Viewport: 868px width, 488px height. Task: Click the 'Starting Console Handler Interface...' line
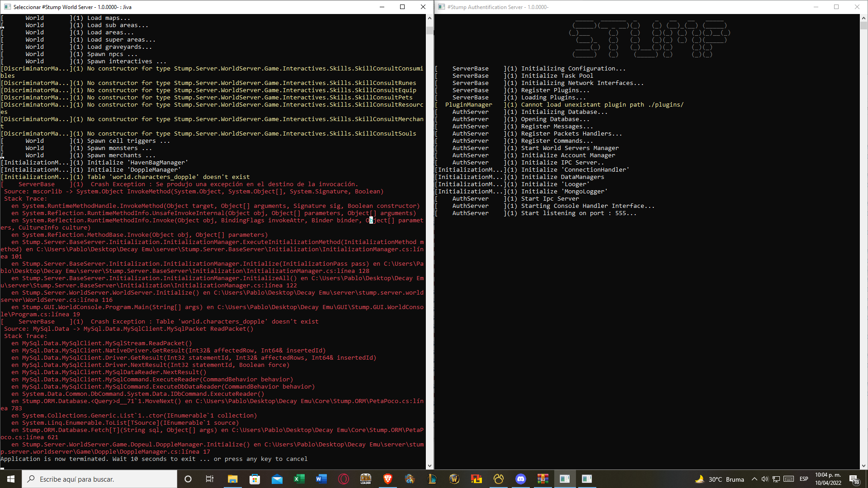point(545,206)
